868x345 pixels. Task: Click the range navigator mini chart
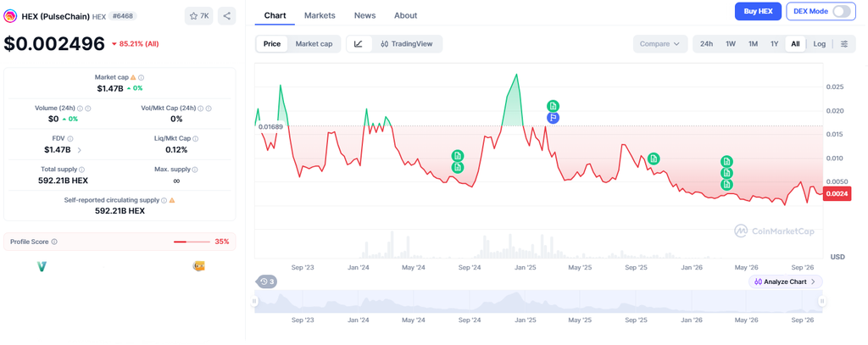click(538, 301)
